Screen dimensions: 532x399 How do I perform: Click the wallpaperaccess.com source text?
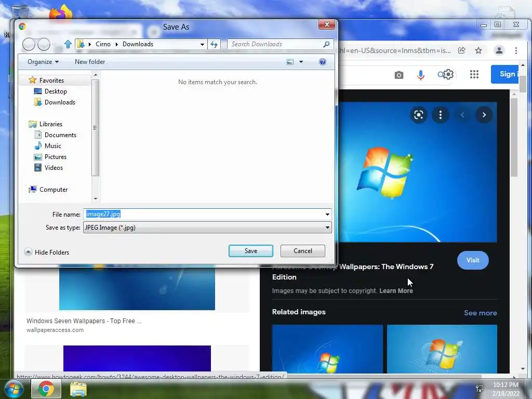[55, 330]
